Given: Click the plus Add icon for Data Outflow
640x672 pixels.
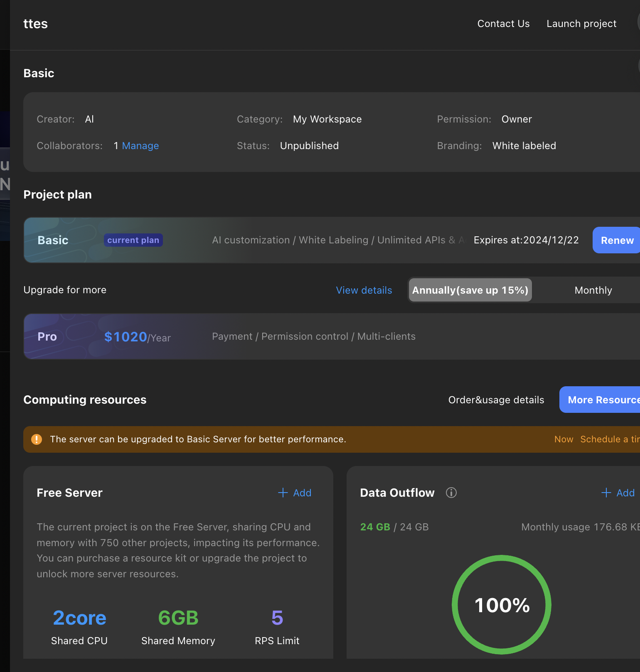Looking at the screenshot, I should [606, 493].
